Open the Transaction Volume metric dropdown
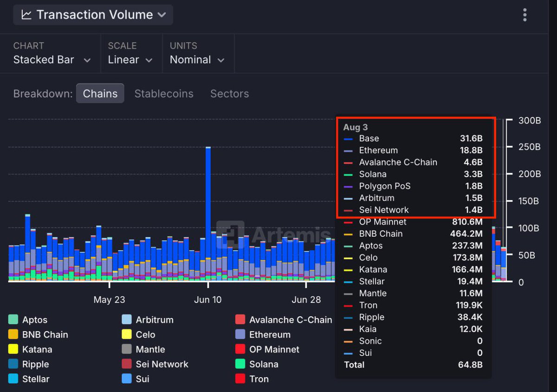557x392 pixels. (93, 15)
